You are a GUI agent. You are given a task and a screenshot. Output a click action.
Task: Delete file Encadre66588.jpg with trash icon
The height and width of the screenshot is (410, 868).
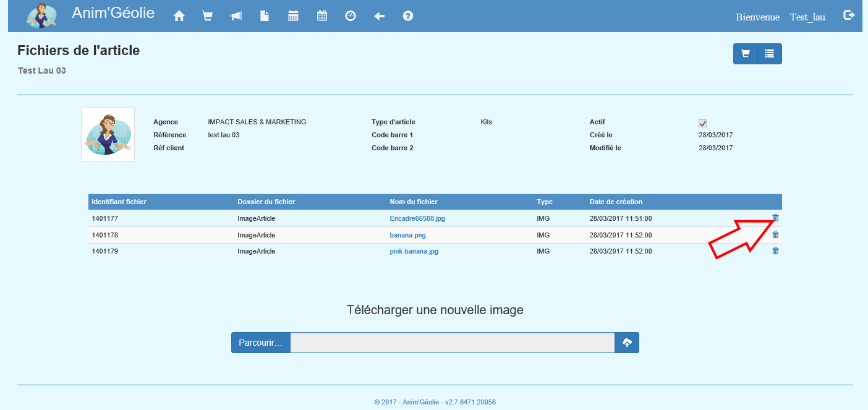776,218
